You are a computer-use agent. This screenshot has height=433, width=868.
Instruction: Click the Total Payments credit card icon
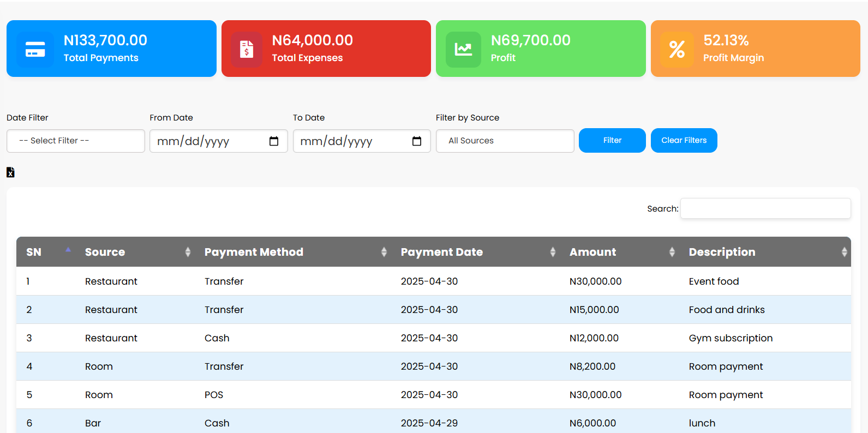tap(35, 50)
